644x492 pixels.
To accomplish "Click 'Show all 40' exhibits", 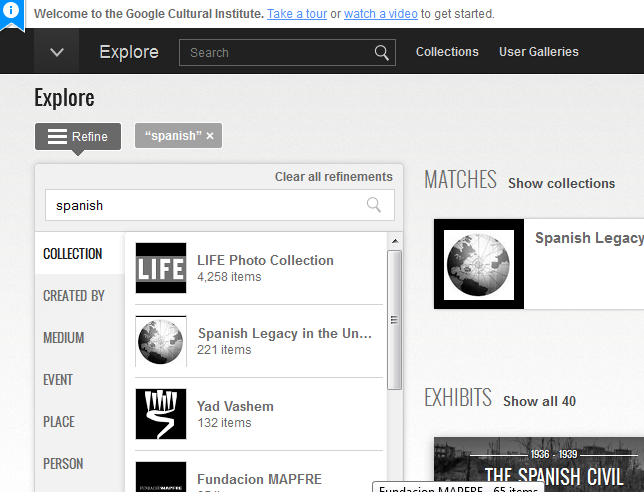I will pos(539,401).
